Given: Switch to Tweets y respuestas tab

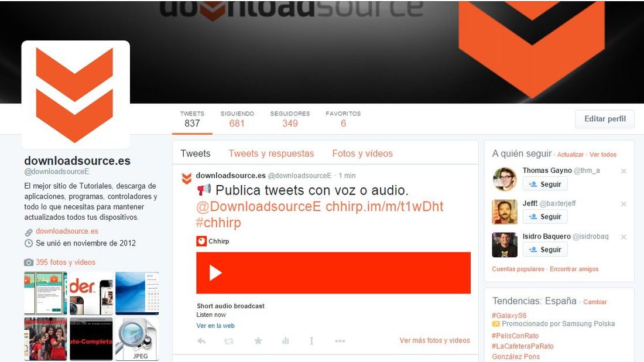Looking at the screenshot, I should coord(271,153).
